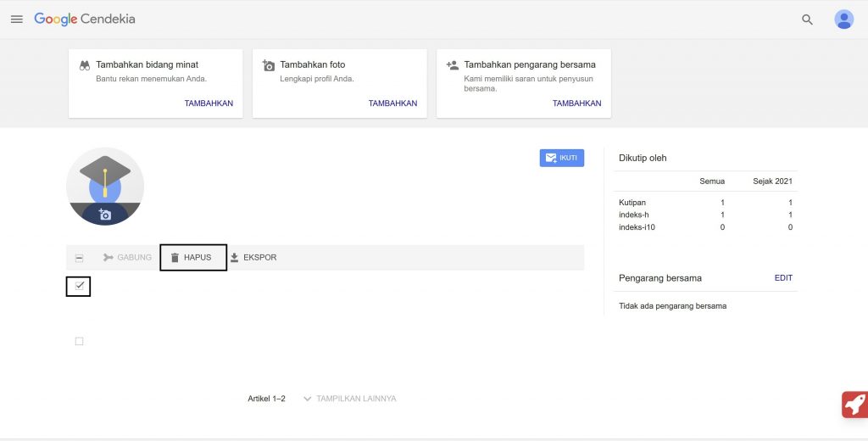Click the Sejak 2021 column header
The width and height of the screenshot is (868, 441).
[773, 181]
